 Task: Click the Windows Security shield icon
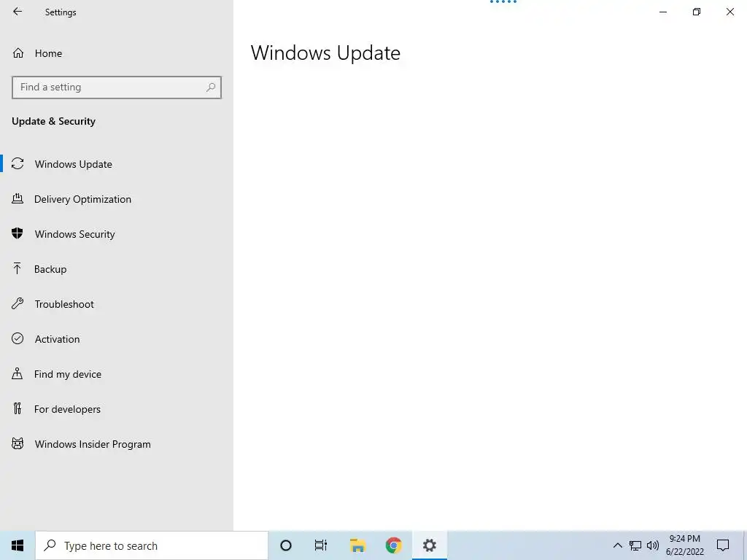coord(18,233)
